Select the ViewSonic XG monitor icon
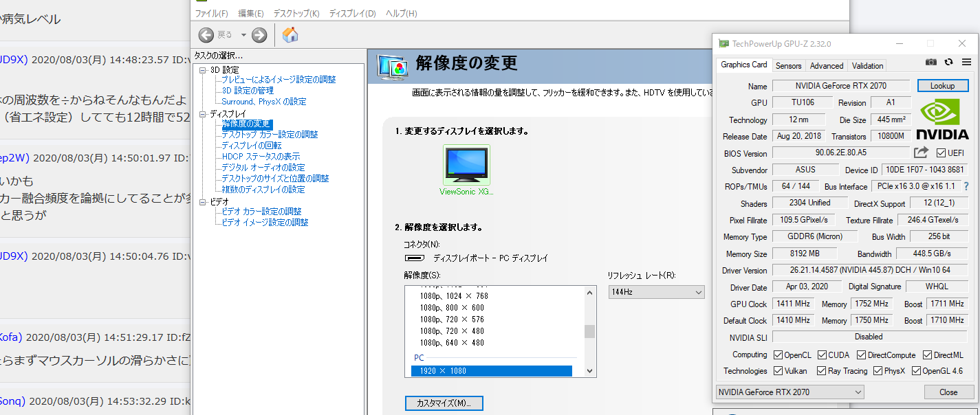 (466, 165)
